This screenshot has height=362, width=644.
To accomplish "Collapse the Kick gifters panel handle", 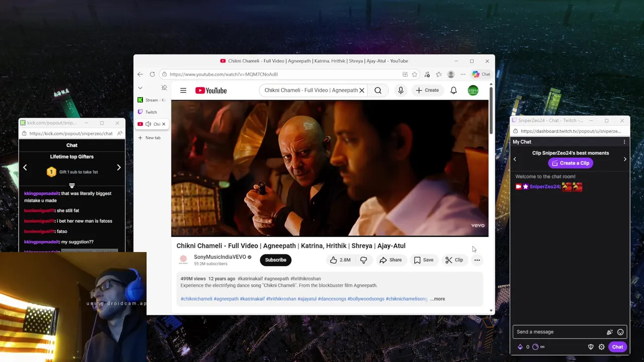I will point(72,186).
